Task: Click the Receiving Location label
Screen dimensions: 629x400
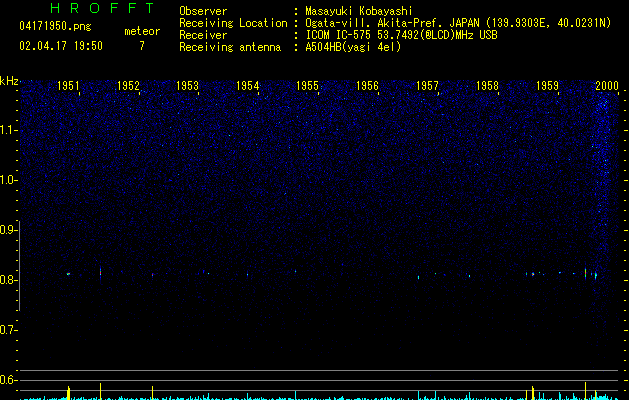Action: click(233, 23)
